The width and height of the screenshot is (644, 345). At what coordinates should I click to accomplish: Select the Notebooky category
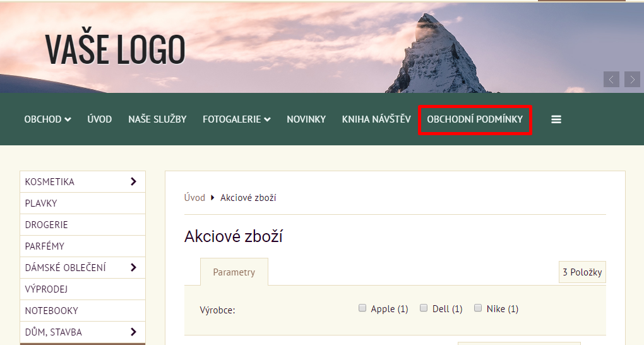tap(52, 311)
